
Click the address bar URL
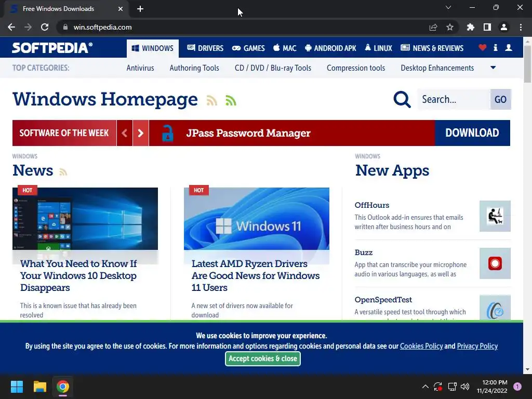(x=102, y=27)
